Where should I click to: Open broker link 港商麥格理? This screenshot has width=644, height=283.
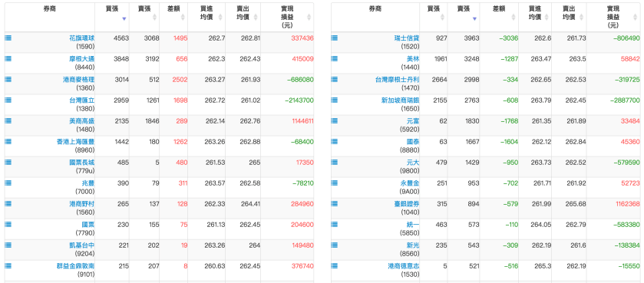click(x=79, y=80)
